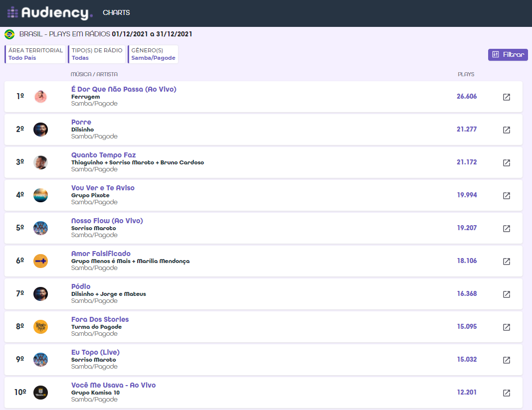Viewport: 532px width, 410px height.
Task: Open external link icon for Amor Falsificado
Action: click(x=506, y=262)
